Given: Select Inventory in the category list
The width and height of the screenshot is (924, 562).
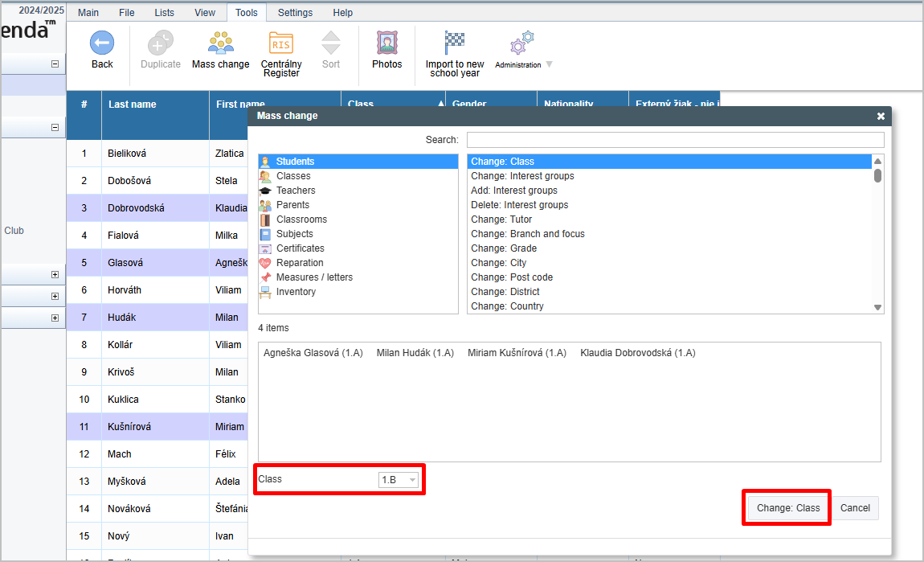Looking at the screenshot, I should (358, 291).
